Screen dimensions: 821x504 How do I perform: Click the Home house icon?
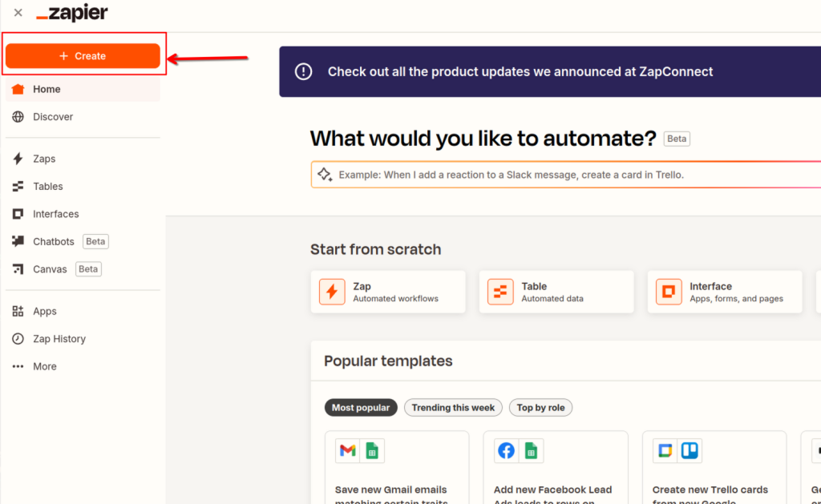[x=18, y=89]
